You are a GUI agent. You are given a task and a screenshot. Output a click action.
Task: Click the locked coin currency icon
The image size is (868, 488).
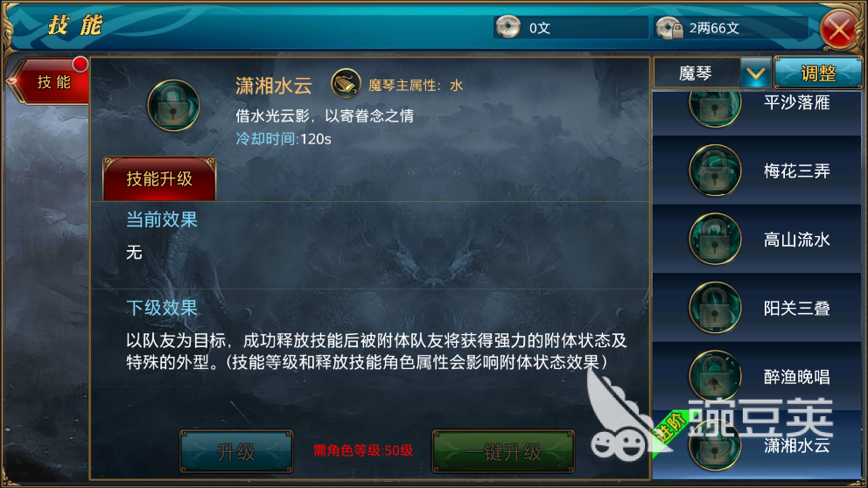[x=668, y=27]
